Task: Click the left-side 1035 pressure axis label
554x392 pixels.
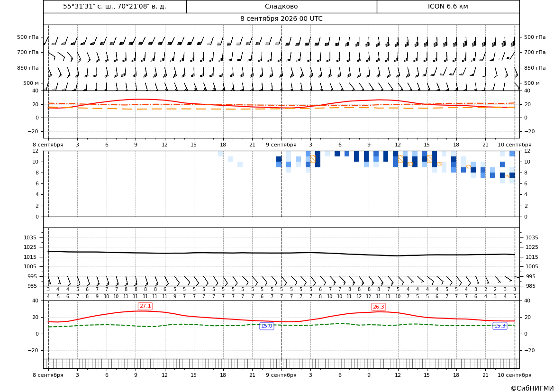Action: [31, 237]
